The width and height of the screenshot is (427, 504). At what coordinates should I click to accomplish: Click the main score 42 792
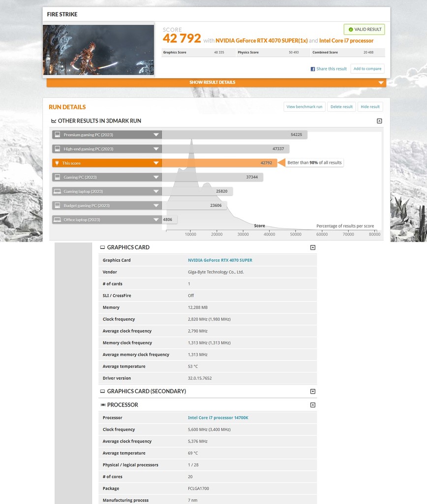click(182, 38)
